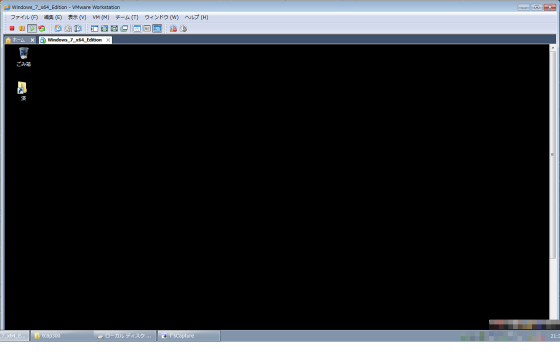Close the Windows_7_x64_Edition tab
The width and height of the screenshot is (560, 363).
(x=108, y=40)
